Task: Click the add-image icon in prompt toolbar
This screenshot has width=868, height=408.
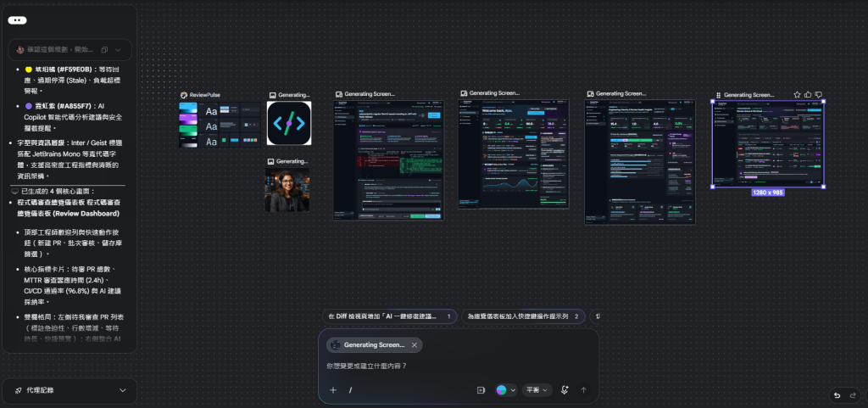Action: [481, 389]
